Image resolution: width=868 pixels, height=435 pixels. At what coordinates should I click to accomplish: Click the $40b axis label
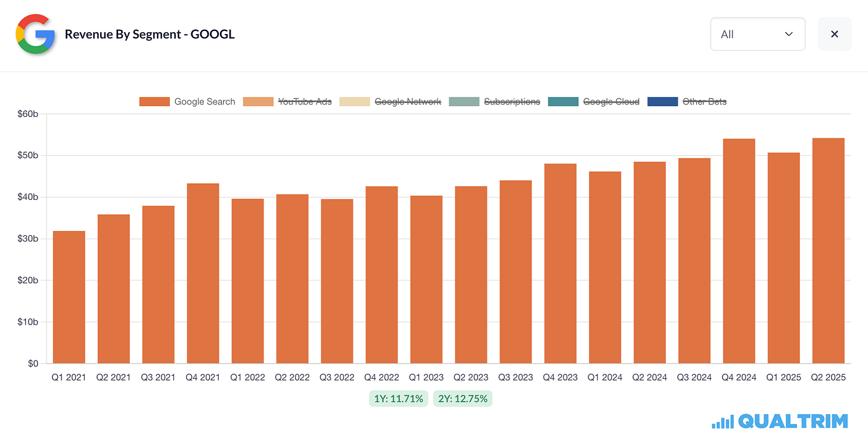point(27,197)
